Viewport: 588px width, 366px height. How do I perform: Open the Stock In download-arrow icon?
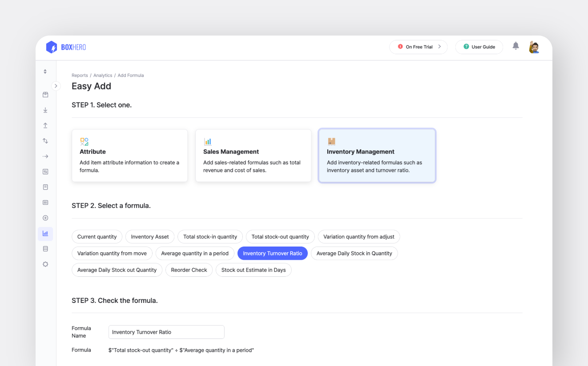pyautogui.click(x=45, y=110)
